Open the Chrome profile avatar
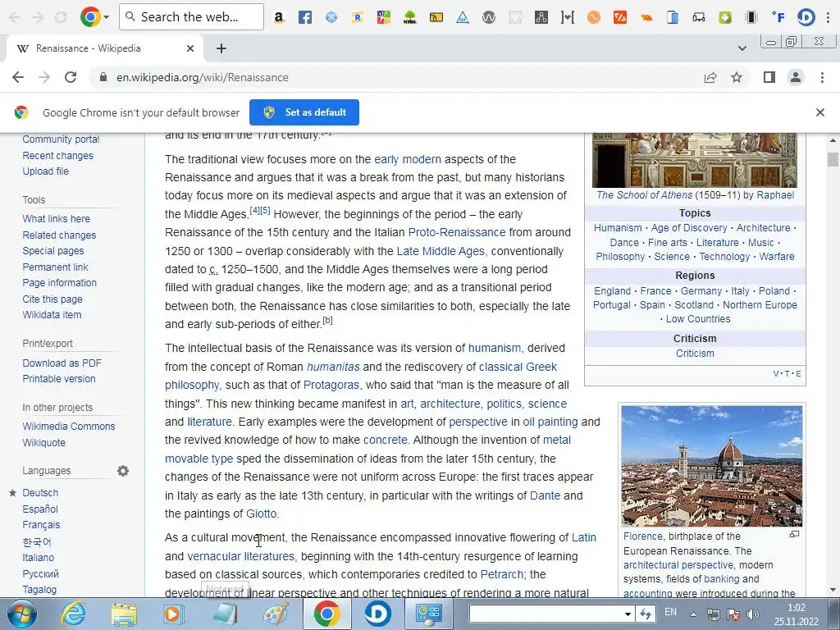Image resolution: width=840 pixels, height=630 pixels. 796,77
